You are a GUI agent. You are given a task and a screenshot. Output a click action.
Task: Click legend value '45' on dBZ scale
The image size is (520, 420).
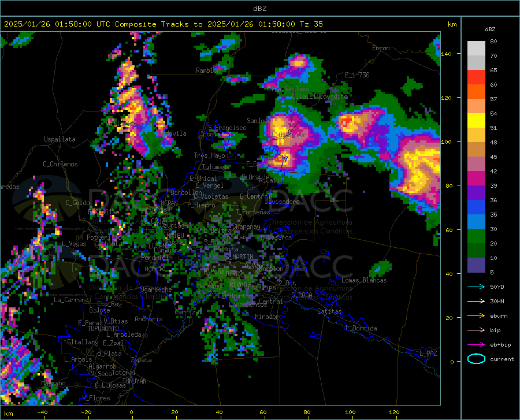[493, 157]
